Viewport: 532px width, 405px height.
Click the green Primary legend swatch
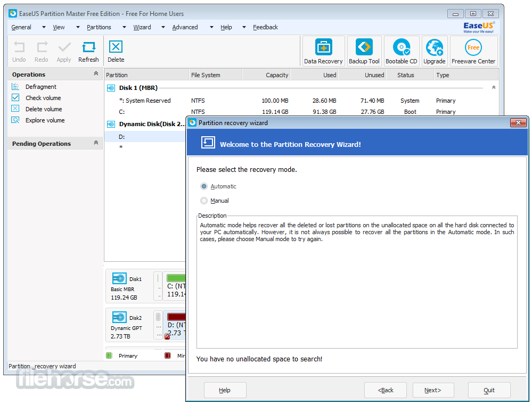click(109, 356)
